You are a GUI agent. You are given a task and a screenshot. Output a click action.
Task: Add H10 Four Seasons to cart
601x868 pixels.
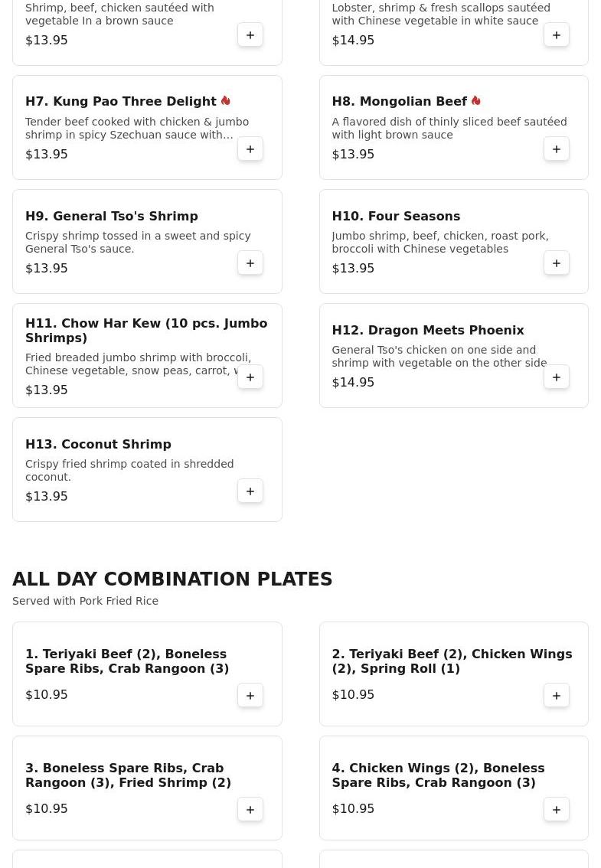coord(557,263)
